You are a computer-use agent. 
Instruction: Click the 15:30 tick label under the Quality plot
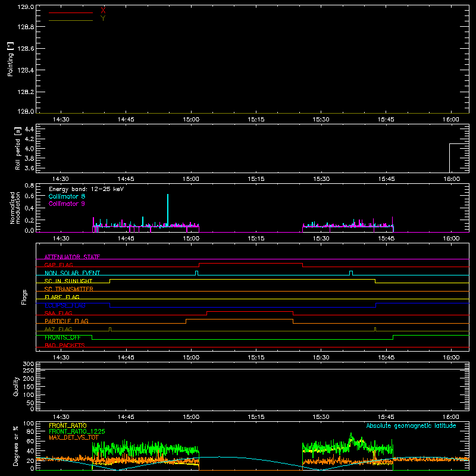coord(321,417)
